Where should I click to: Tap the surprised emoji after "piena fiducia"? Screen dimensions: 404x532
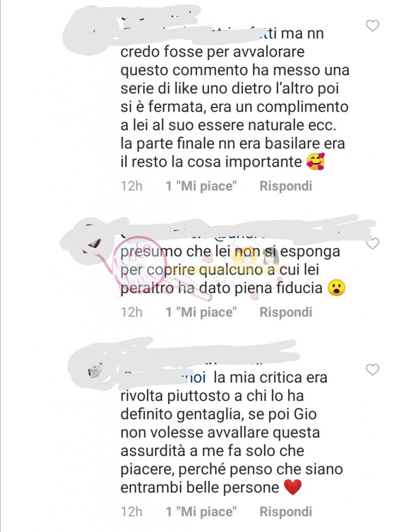click(x=336, y=289)
